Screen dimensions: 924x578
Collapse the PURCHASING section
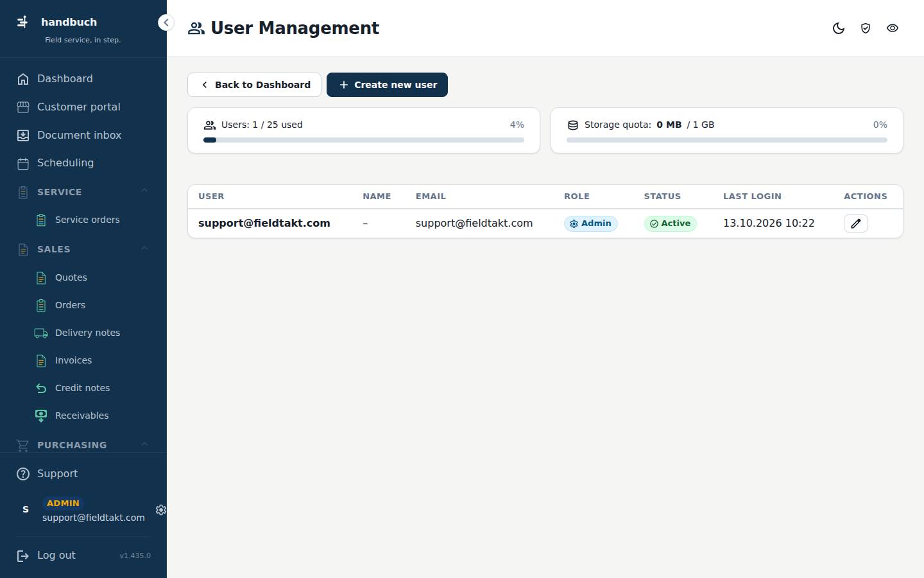83,444
